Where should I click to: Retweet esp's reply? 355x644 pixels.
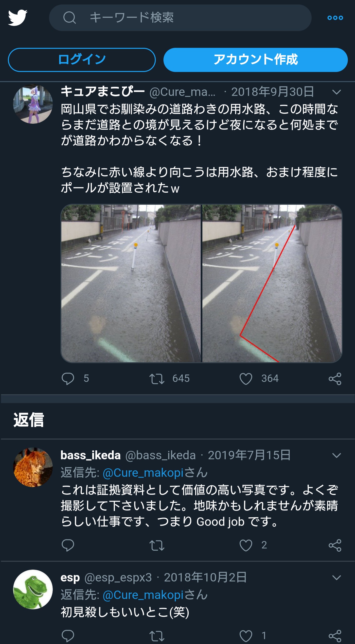pos(157,636)
